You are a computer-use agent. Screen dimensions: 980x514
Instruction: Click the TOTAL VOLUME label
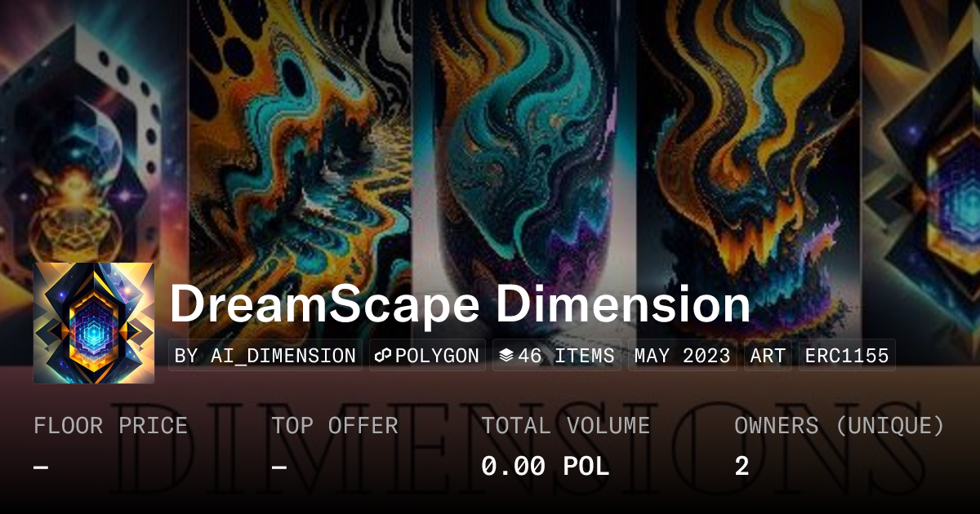tap(565, 426)
